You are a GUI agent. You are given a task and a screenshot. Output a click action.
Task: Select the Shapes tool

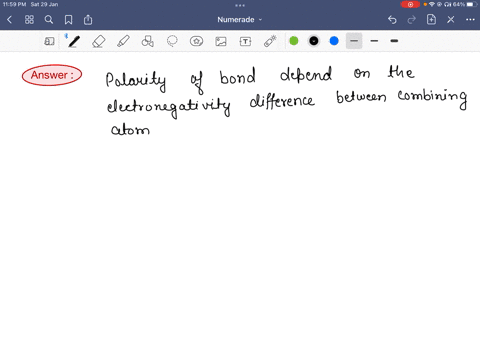(x=148, y=41)
